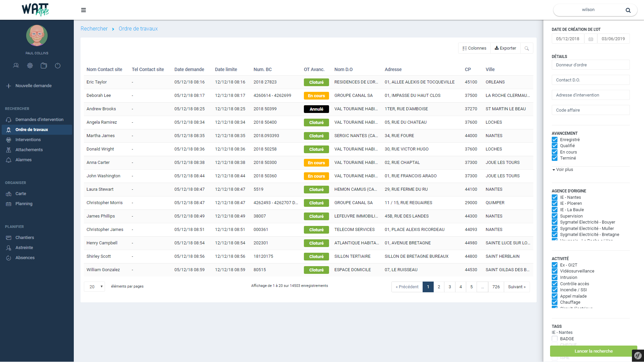Click the Donneur d'ordre input field

(590, 65)
